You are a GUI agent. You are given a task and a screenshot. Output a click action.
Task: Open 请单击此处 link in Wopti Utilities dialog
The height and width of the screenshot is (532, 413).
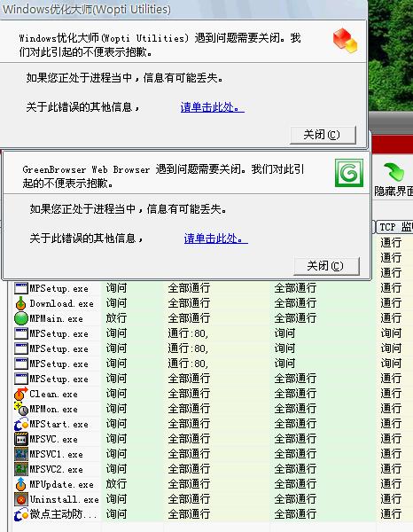[213, 107]
